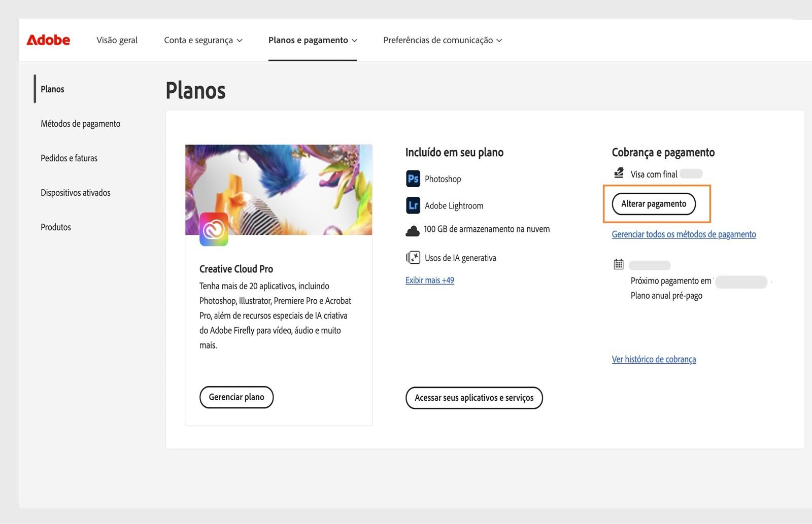Viewport: 812px width, 524px height.
Task: Click Usos de IA generativa text
Action: click(460, 258)
